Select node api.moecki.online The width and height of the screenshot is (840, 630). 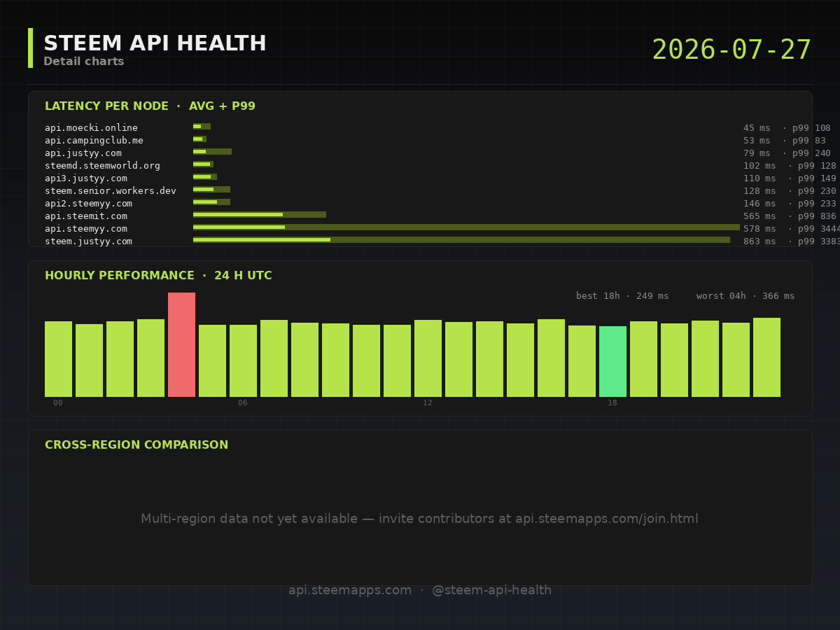point(91,127)
